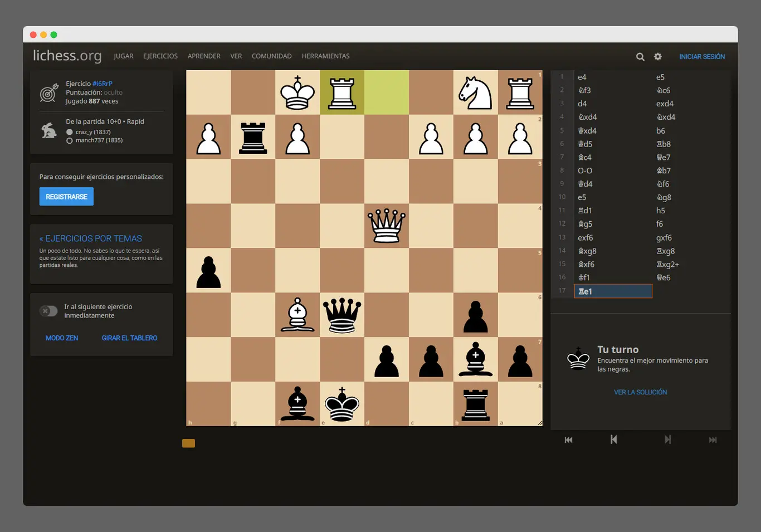761x532 pixels.
Task: Open the COMUNIDAD menu
Action: 272,56
